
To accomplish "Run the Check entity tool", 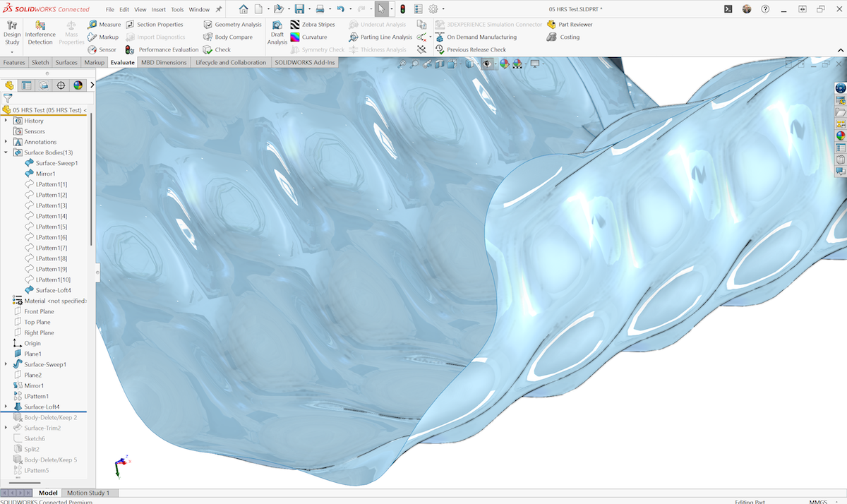I will (x=217, y=50).
